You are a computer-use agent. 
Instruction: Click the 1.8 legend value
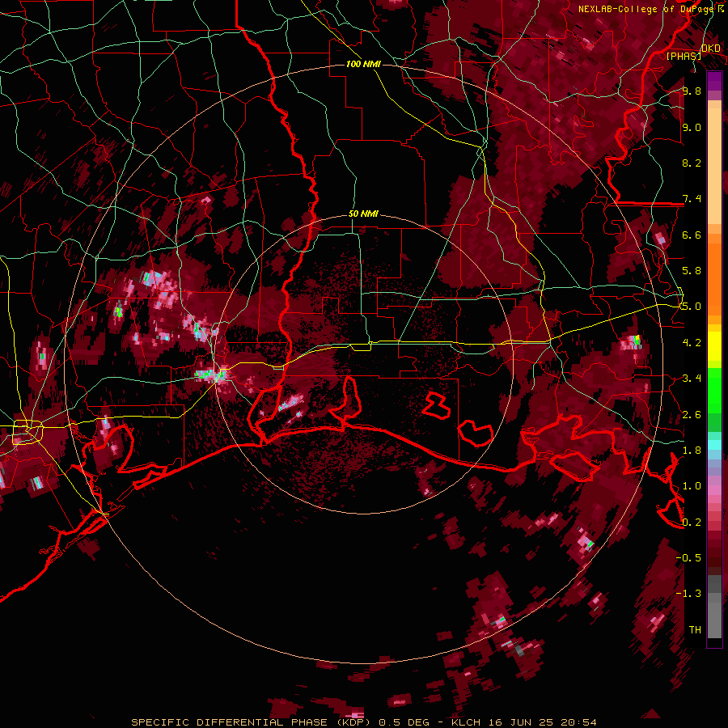click(692, 450)
